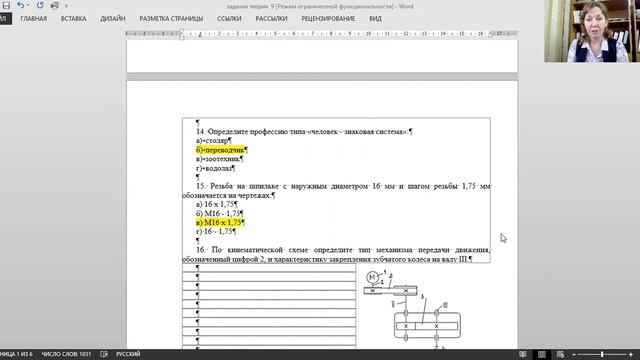Change language via 'РУССКИЙ' indicator
640x360 pixels.
128,354
